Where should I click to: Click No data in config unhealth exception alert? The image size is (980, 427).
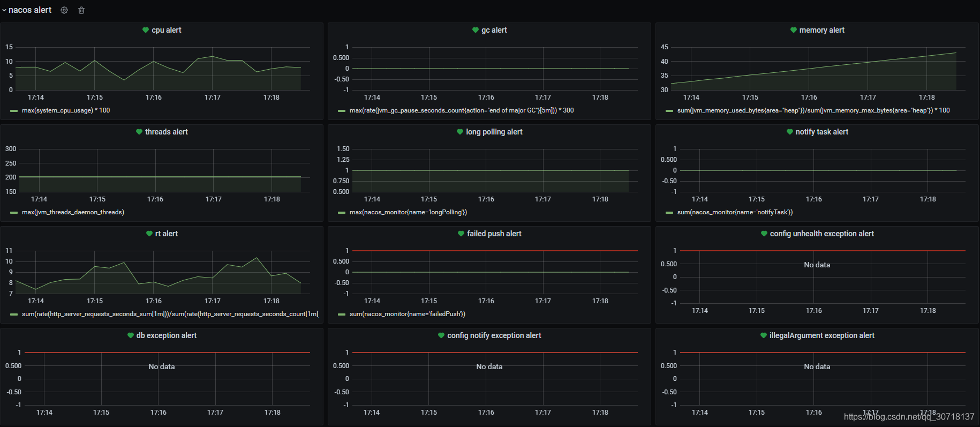pyautogui.click(x=817, y=265)
